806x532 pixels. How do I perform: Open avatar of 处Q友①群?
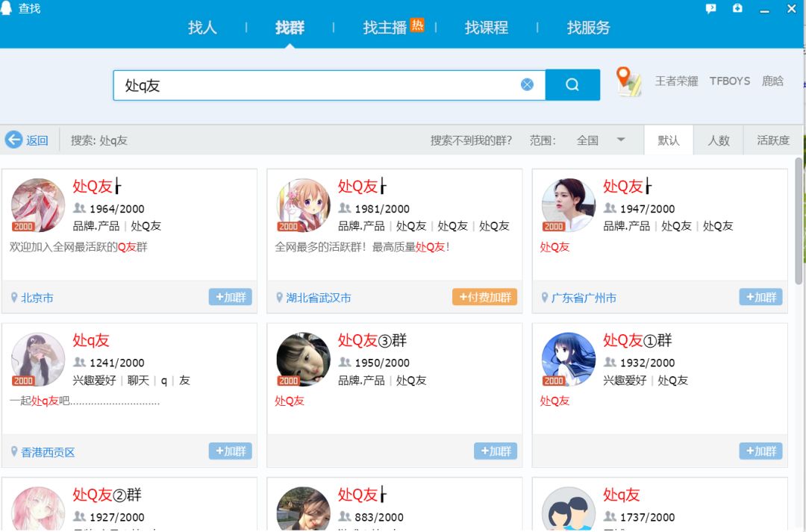tap(569, 360)
